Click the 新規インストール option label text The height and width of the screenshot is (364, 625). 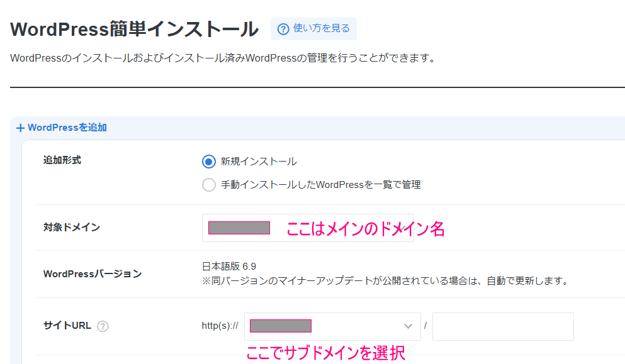[x=258, y=162]
